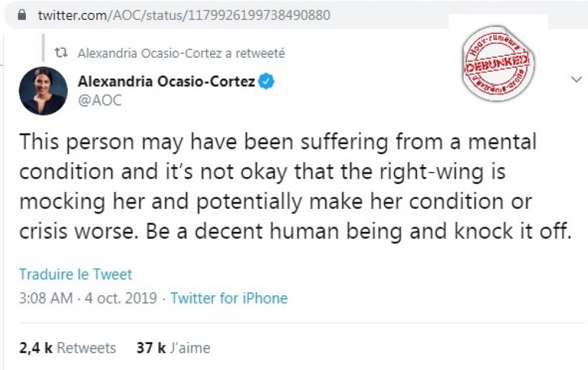Click the retweet icon above the tweet

61,52
